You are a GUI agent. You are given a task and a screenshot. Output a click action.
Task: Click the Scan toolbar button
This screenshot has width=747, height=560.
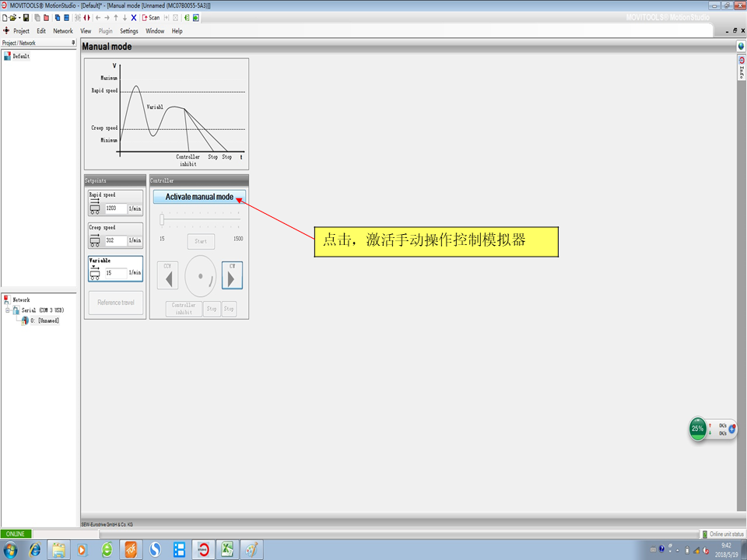pos(150,17)
